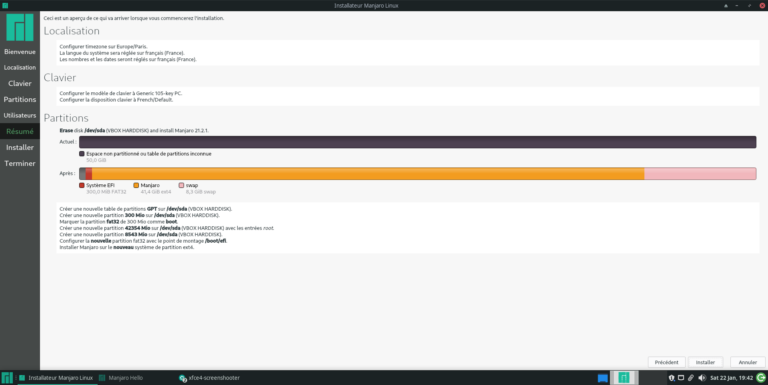Click the red EFI partition segment
Image resolution: width=768 pixels, height=385 pixels.
pos(89,173)
